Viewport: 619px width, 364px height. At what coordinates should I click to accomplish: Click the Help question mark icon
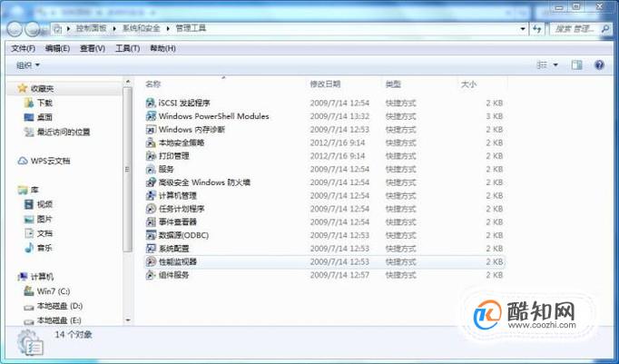[x=599, y=65]
